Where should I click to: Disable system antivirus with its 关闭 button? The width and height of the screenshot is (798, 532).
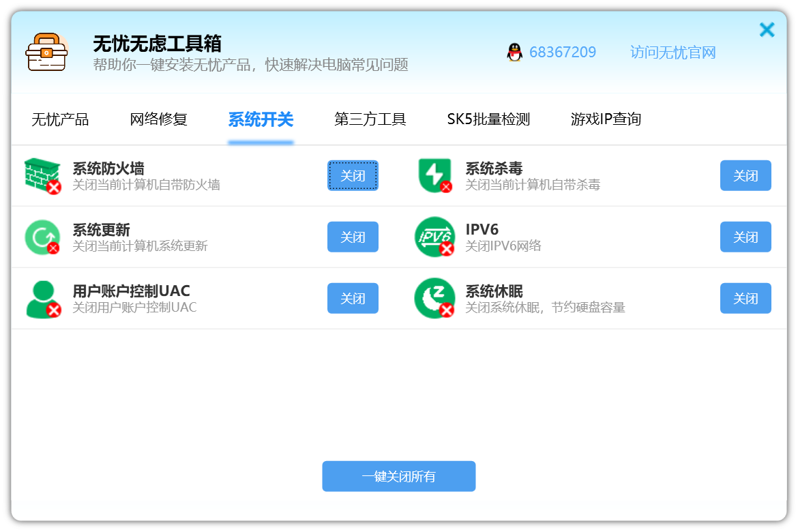point(745,176)
